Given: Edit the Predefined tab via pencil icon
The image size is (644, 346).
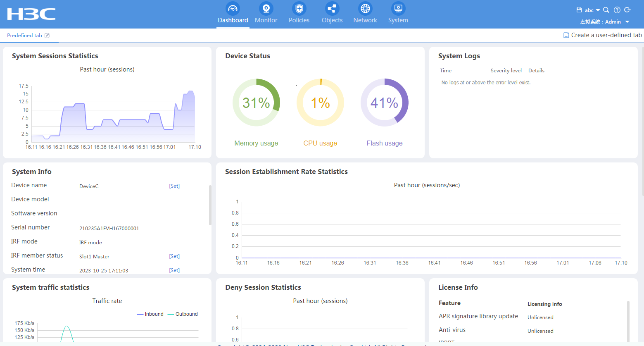Looking at the screenshot, I should [47, 36].
